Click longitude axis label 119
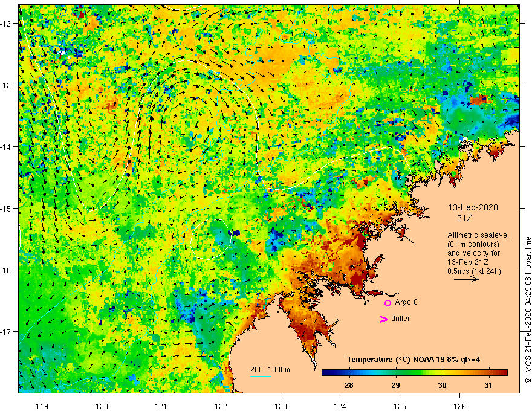The image size is (532, 411). tap(42, 406)
